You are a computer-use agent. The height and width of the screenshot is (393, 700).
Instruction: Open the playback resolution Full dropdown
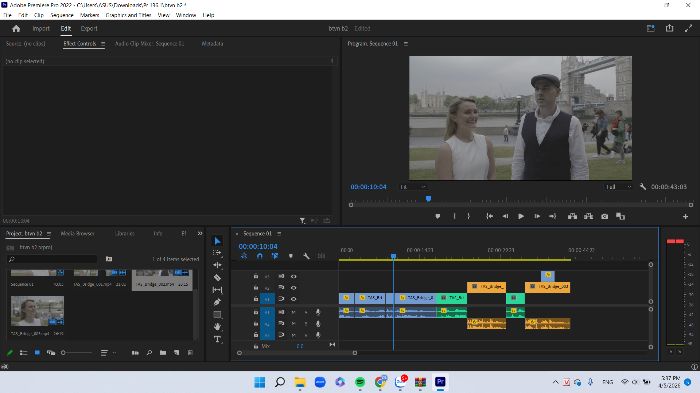618,187
